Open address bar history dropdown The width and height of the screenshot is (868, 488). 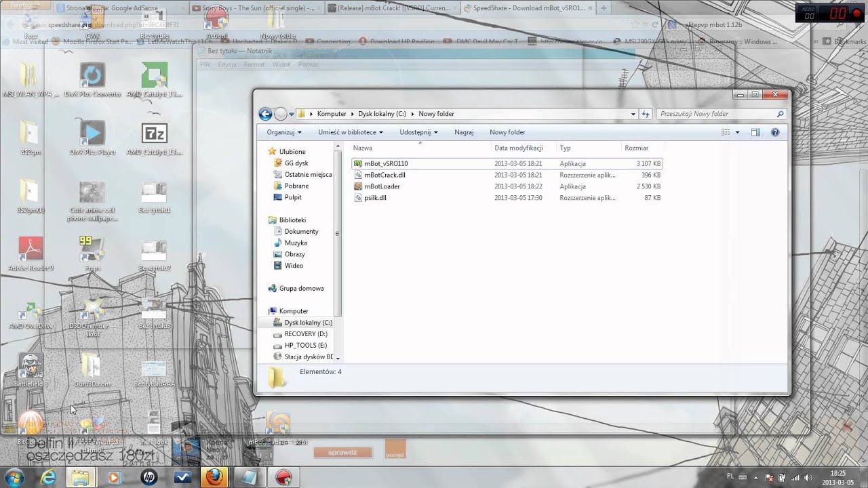point(633,114)
